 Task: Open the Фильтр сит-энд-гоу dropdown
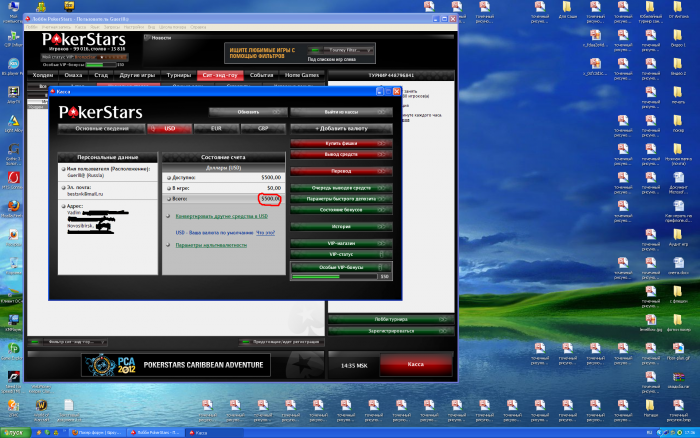[x=68, y=342]
